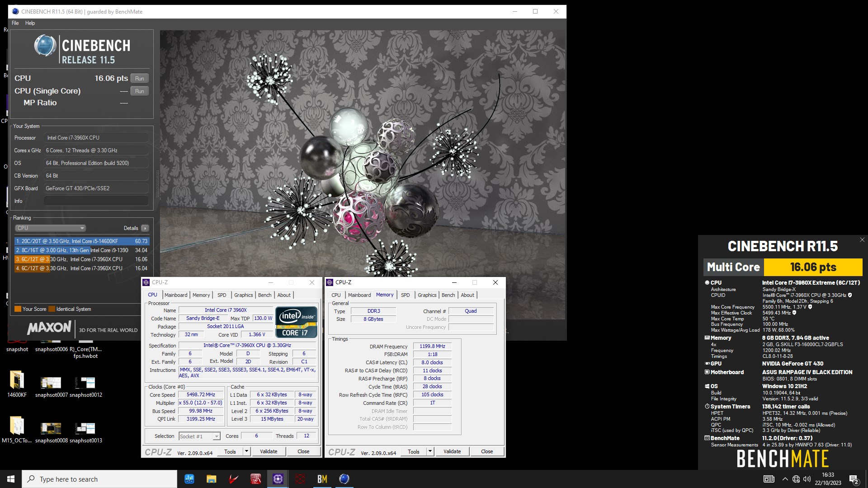Viewport: 868px width, 488px height.
Task: Click the Multiplier value x 55.0
Action: point(201,403)
